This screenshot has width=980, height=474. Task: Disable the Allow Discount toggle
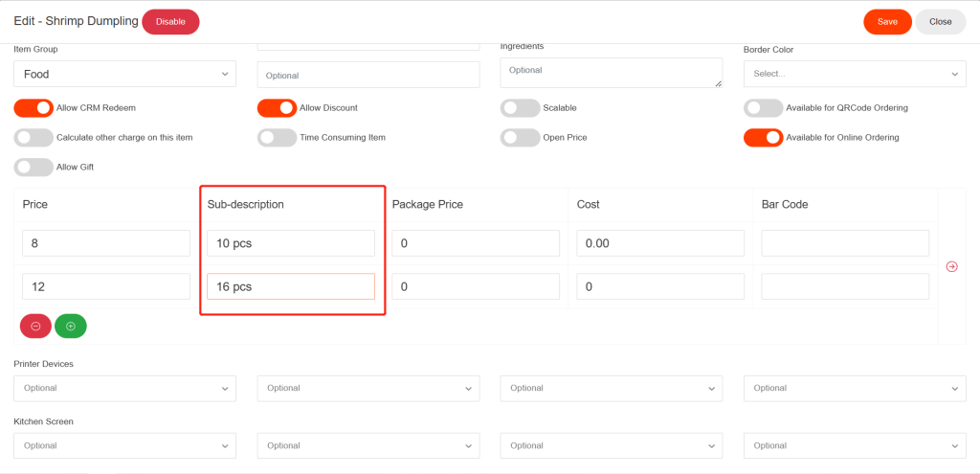pos(277,108)
